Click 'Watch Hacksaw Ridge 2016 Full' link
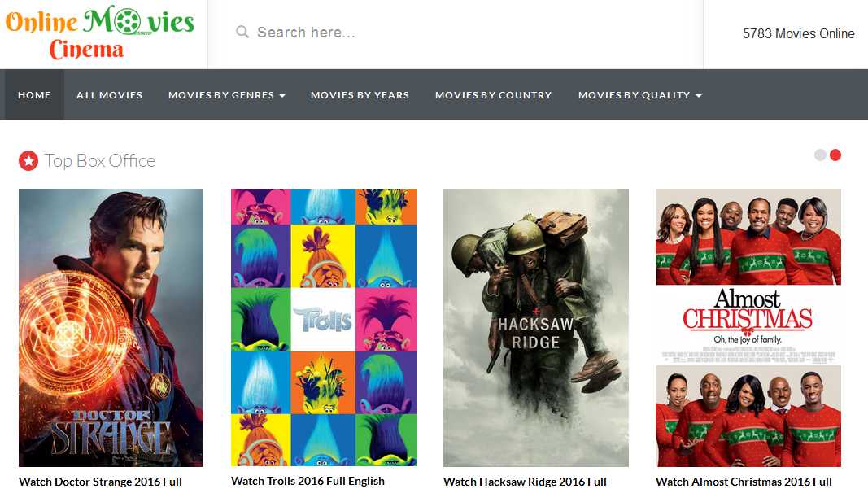 pos(525,481)
